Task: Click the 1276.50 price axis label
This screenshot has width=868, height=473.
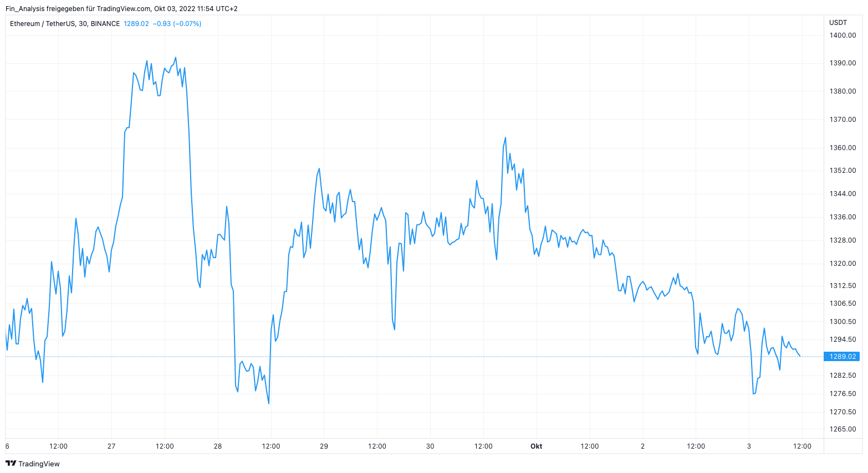Action: [x=843, y=394]
